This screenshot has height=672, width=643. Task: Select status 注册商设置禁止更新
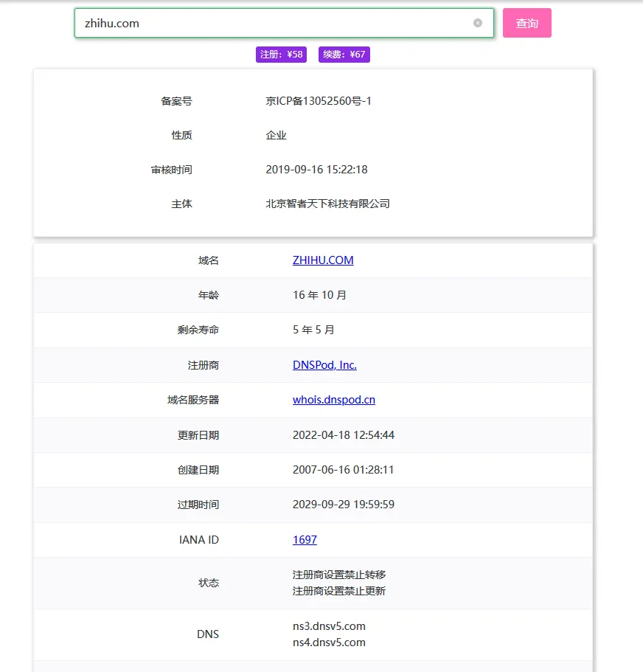coord(339,591)
